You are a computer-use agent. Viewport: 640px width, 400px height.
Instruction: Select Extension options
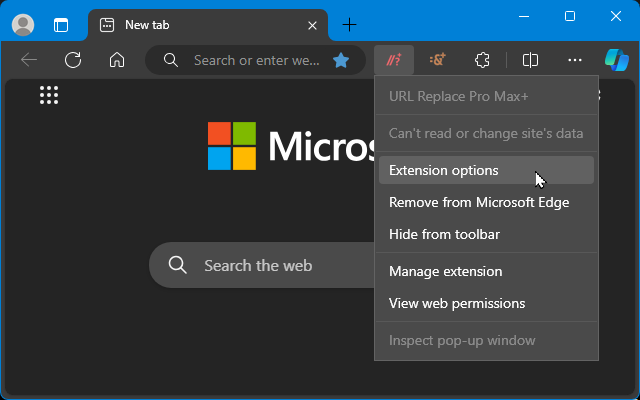pos(486,170)
